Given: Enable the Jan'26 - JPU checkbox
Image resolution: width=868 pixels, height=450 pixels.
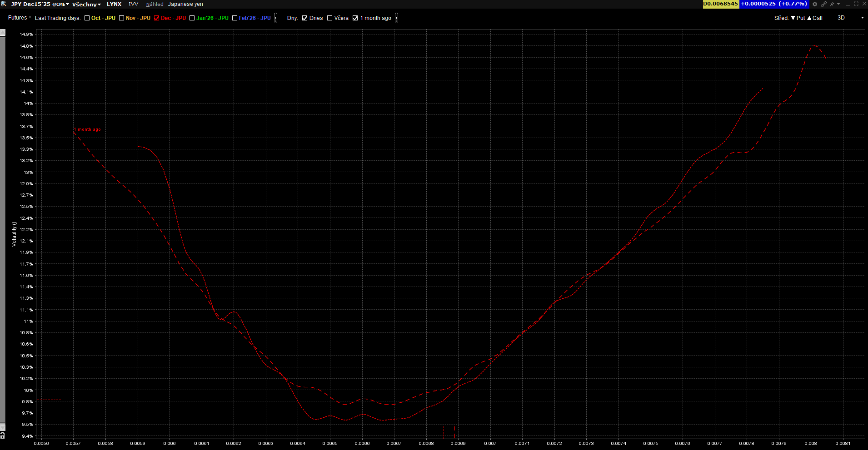Looking at the screenshot, I should pyautogui.click(x=192, y=18).
